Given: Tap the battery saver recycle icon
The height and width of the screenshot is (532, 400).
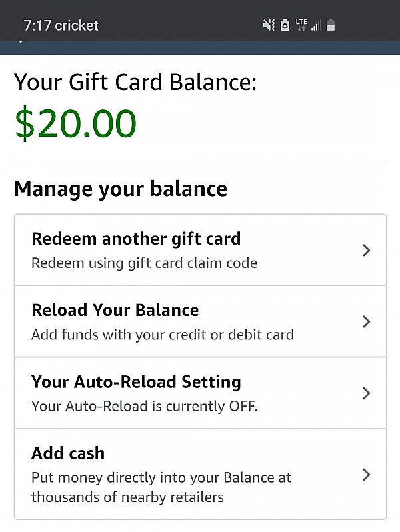Looking at the screenshot, I should [285, 25].
